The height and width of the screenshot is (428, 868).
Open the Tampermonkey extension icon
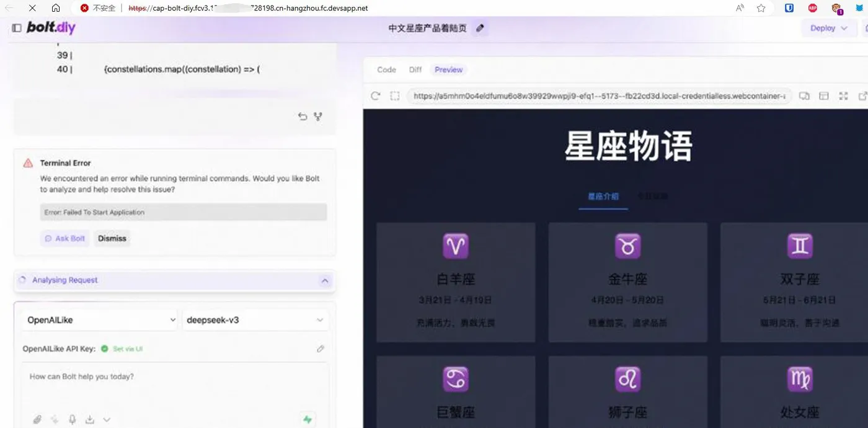coord(836,8)
